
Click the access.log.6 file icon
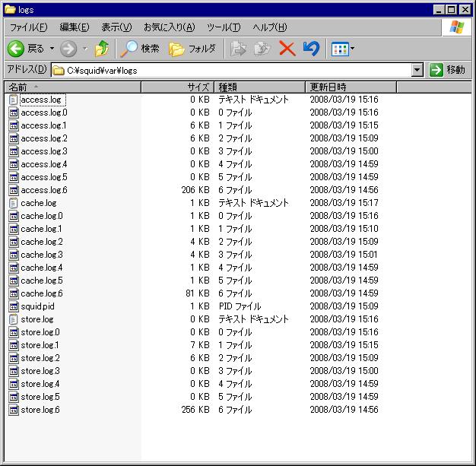point(14,190)
